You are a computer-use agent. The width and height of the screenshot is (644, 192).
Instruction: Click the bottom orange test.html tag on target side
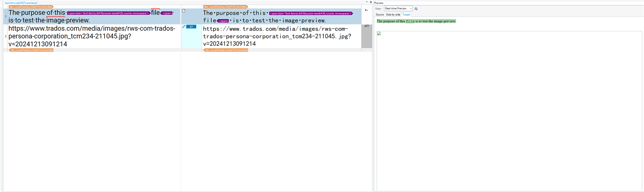pyautogui.click(x=226, y=50)
